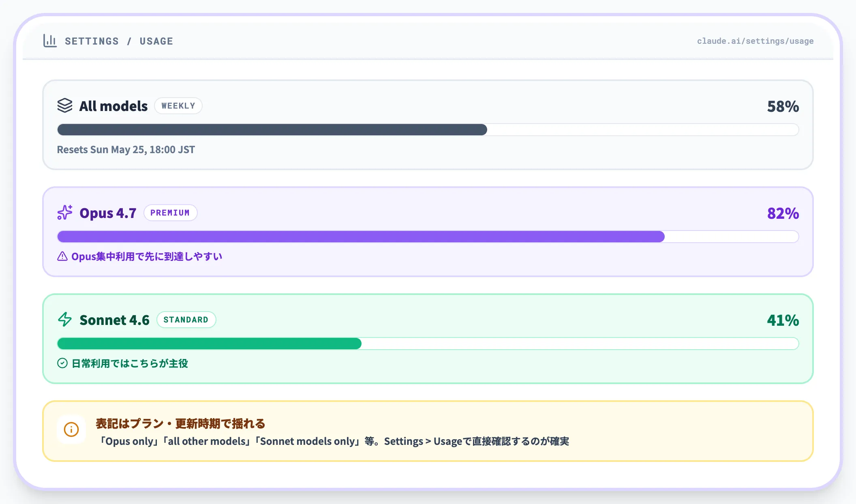Click the All models usage progress bar
The height and width of the screenshot is (504, 856).
click(428, 130)
